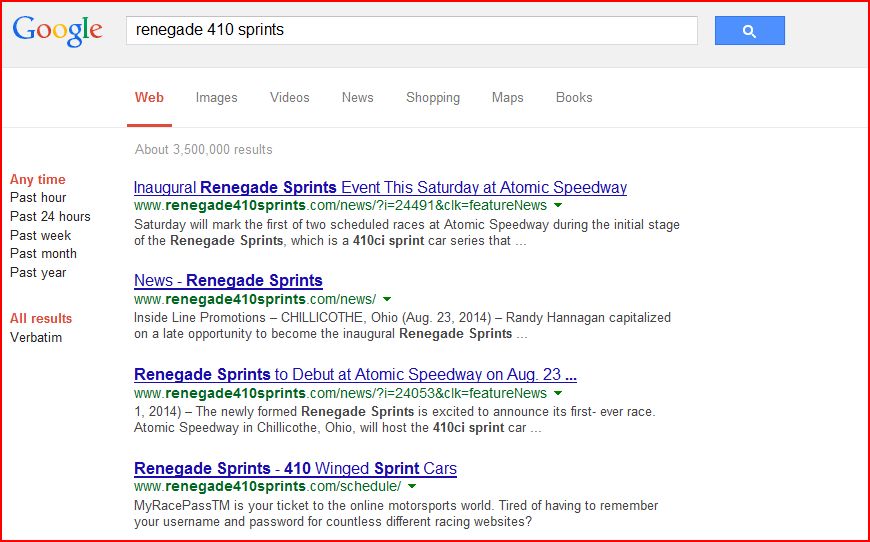Screen dimensions: 870x542
Task: Click the blue magnifying glass search button
Action: (749, 31)
